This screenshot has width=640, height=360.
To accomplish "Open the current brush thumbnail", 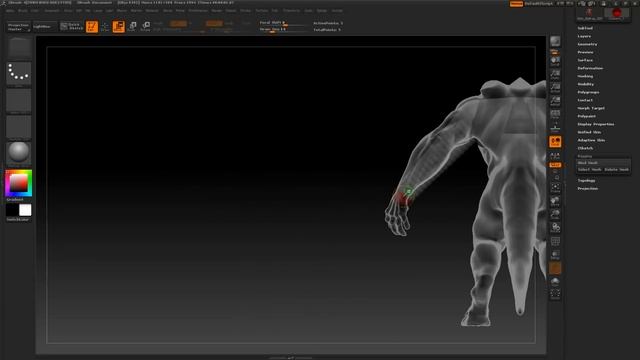I will coord(19,48).
